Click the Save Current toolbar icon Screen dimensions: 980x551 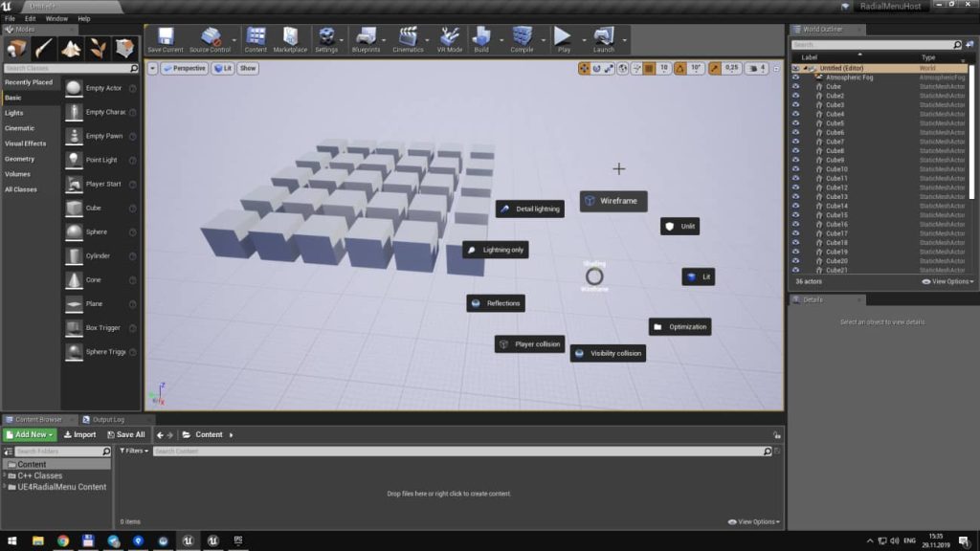(x=165, y=40)
